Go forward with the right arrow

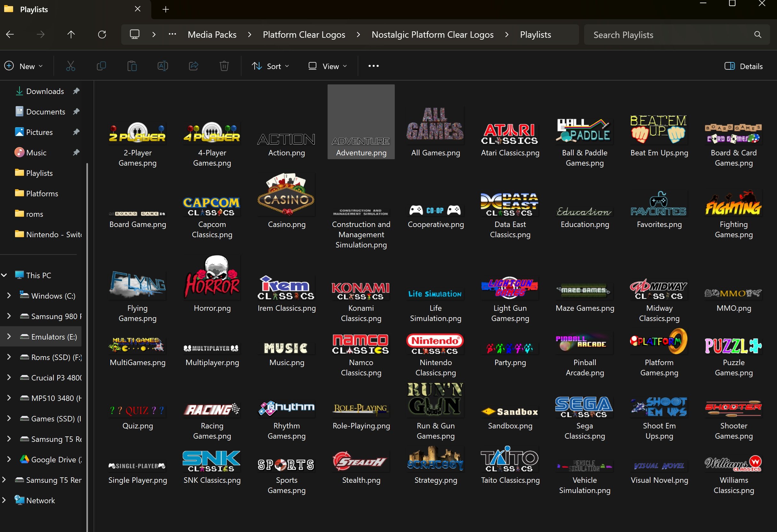pyautogui.click(x=40, y=35)
